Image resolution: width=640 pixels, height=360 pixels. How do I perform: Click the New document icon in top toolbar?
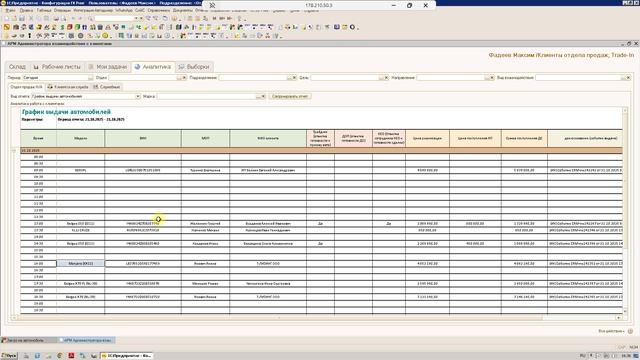tap(6, 18)
